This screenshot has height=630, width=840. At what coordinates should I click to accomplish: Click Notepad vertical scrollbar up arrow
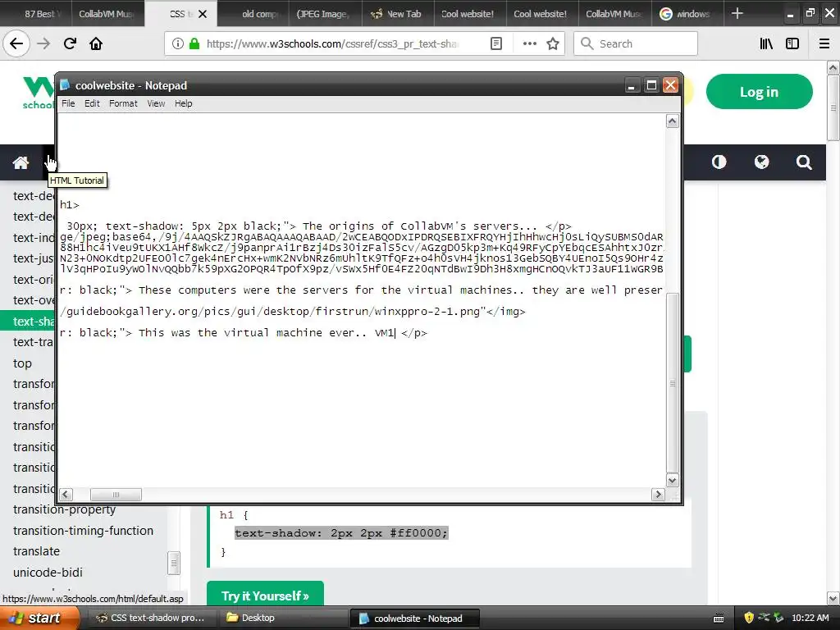[673, 121]
